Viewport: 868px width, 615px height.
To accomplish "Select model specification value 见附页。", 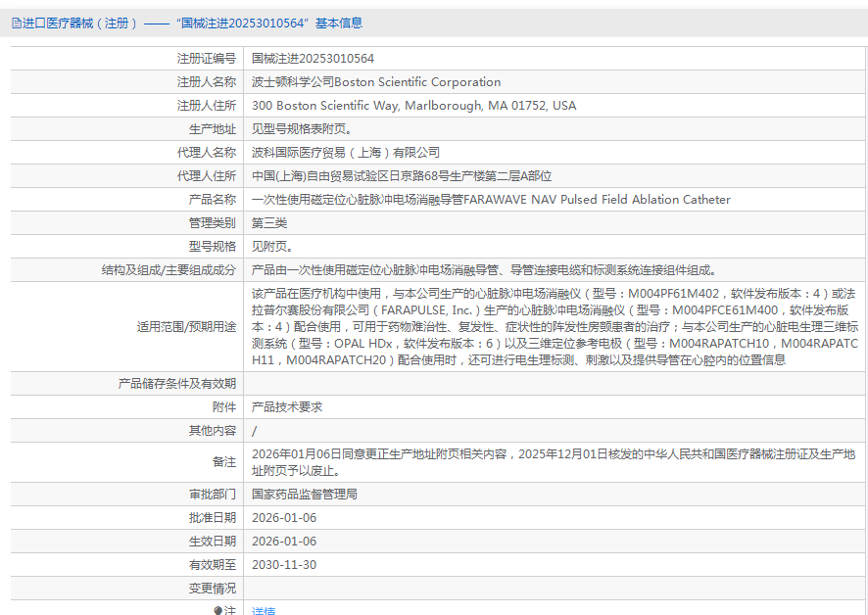I will 272,247.
